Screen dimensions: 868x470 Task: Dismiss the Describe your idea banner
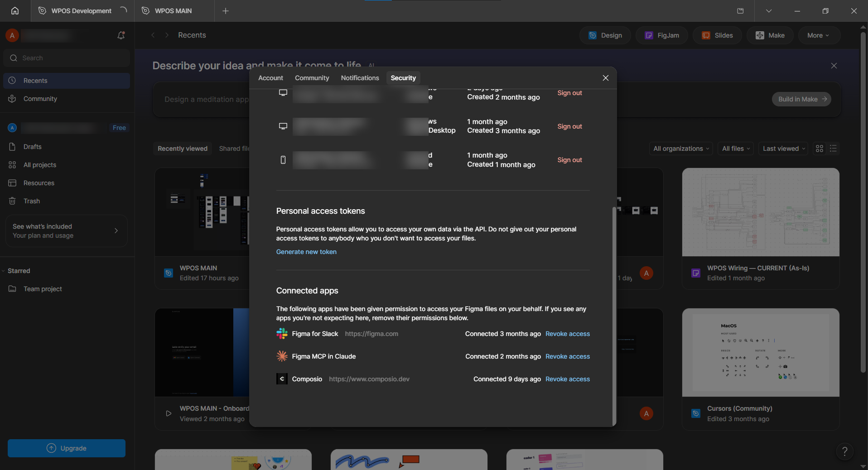834,66
